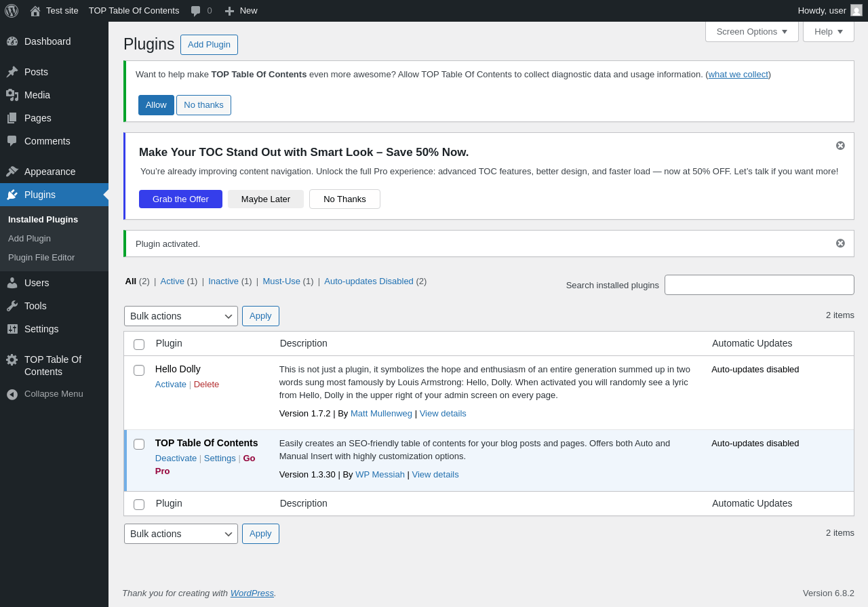
Task: Click the Posts pushpin icon
Action: pyautogui.click(x=12, y=72)
